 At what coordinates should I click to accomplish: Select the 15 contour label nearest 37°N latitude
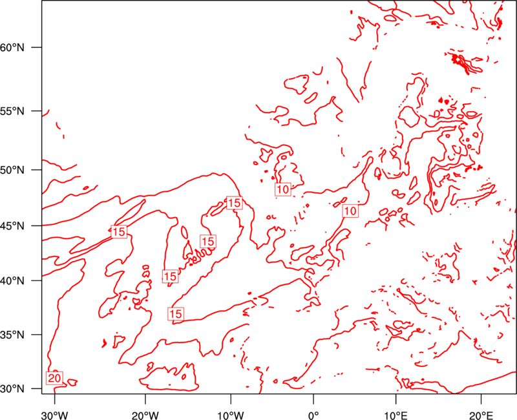coord(176,313)
